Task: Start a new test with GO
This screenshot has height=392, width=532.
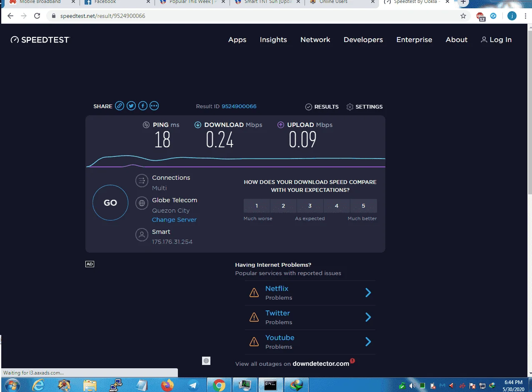Action: [110, 203]
